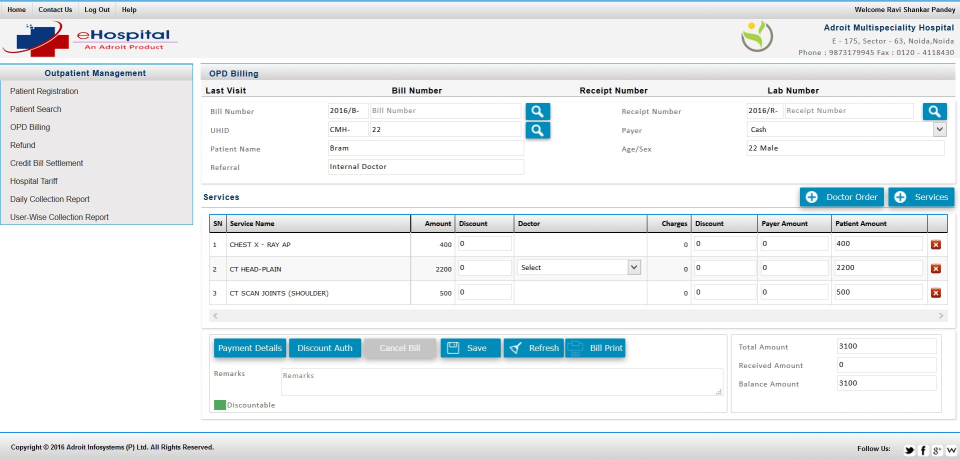
Task: Click Patient Amount field showing 400
Action: (x=879, y=244)
